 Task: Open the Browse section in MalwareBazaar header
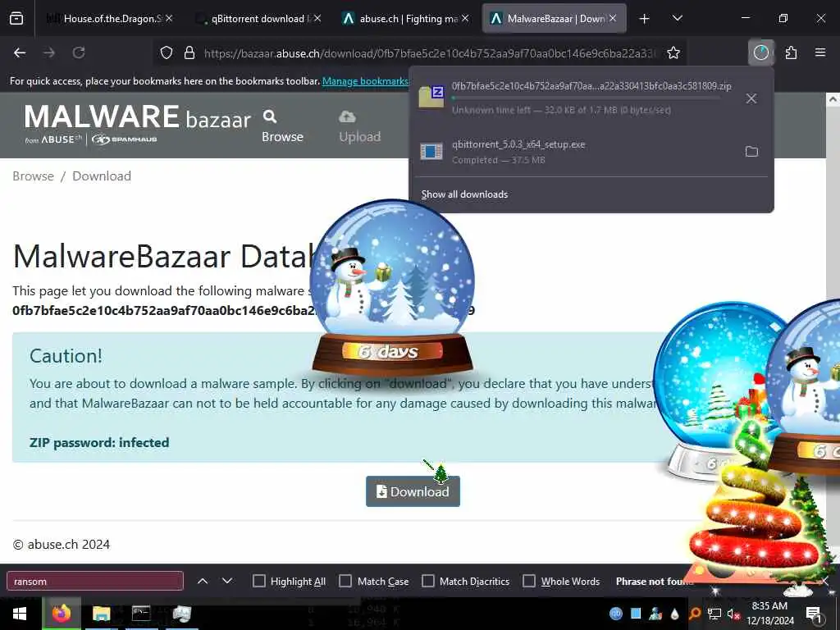click(282, 126)
